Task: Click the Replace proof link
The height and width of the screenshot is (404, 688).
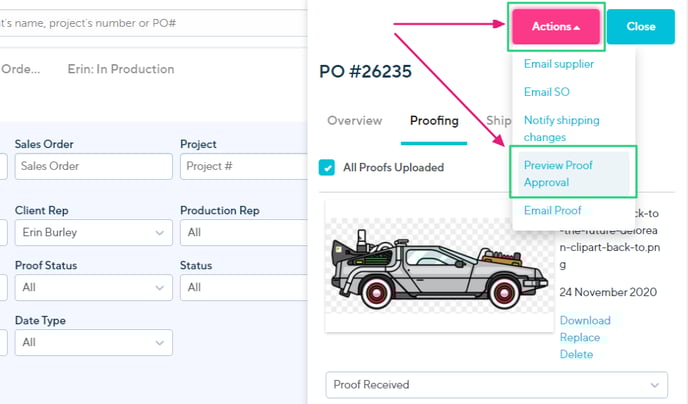Action: 580,337
